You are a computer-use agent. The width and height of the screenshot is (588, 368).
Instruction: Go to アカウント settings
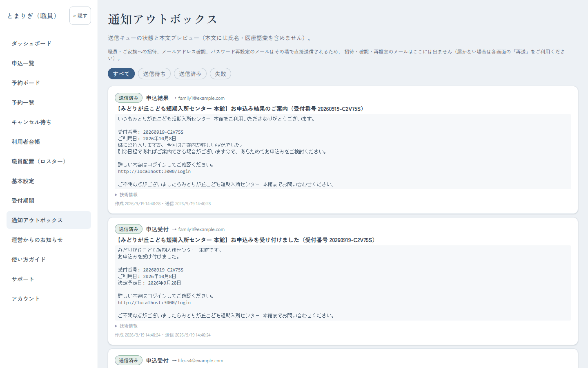(49, 298)
